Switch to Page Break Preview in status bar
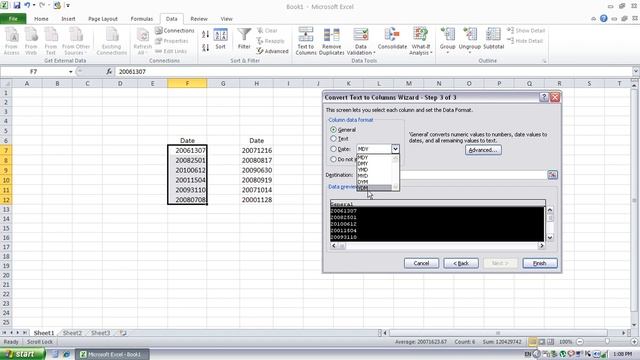The image size is (640, 360). click(551, 342)
